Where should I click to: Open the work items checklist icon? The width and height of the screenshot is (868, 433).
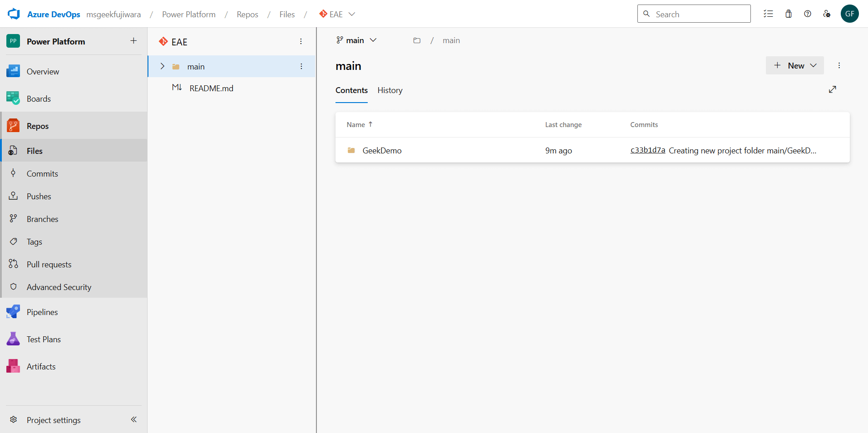click(769, 14)
